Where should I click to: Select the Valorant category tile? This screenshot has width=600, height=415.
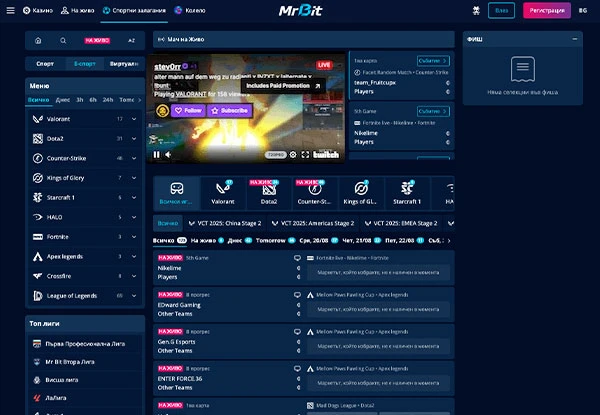223,193
